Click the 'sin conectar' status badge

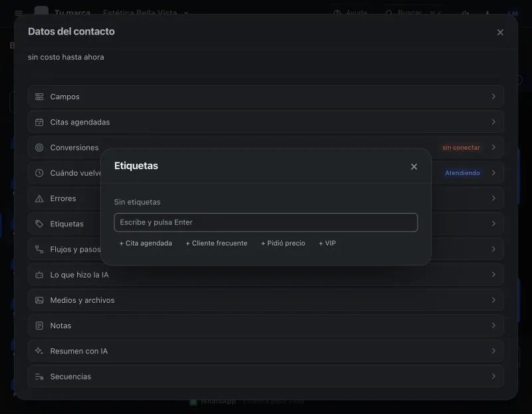[461, 148]
